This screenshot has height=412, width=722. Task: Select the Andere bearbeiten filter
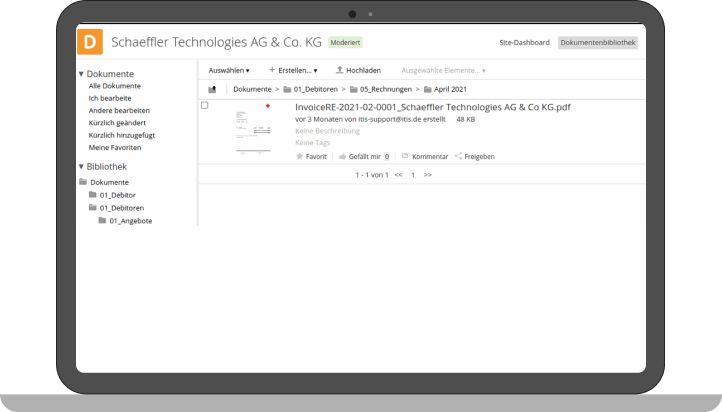tap(119, 111)
